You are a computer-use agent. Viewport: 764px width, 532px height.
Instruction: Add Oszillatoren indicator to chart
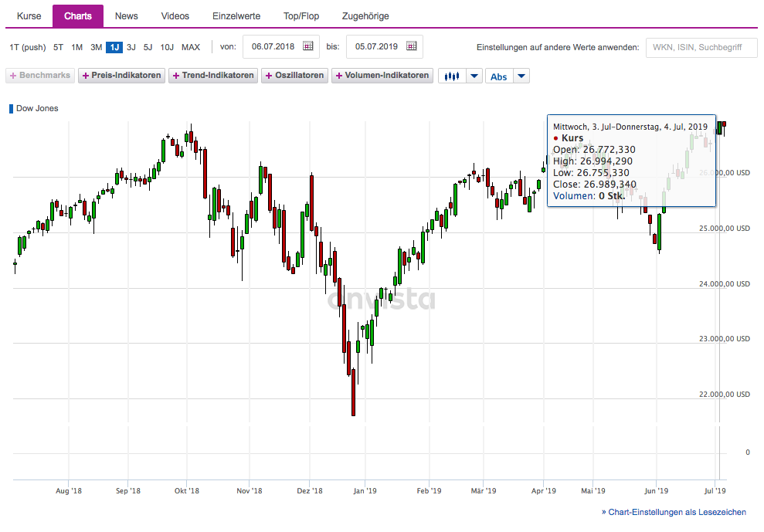(295, 76)
